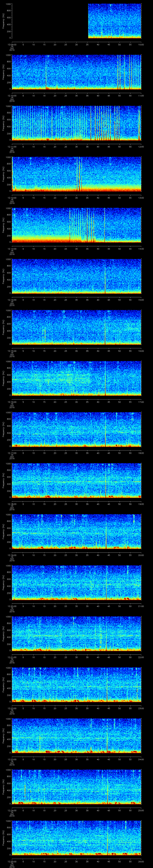The width and height of the screenshot is (153, 868).
Task: Open the spectrogram panel starting at 12:11:00
Action: [x=77, y=123]
